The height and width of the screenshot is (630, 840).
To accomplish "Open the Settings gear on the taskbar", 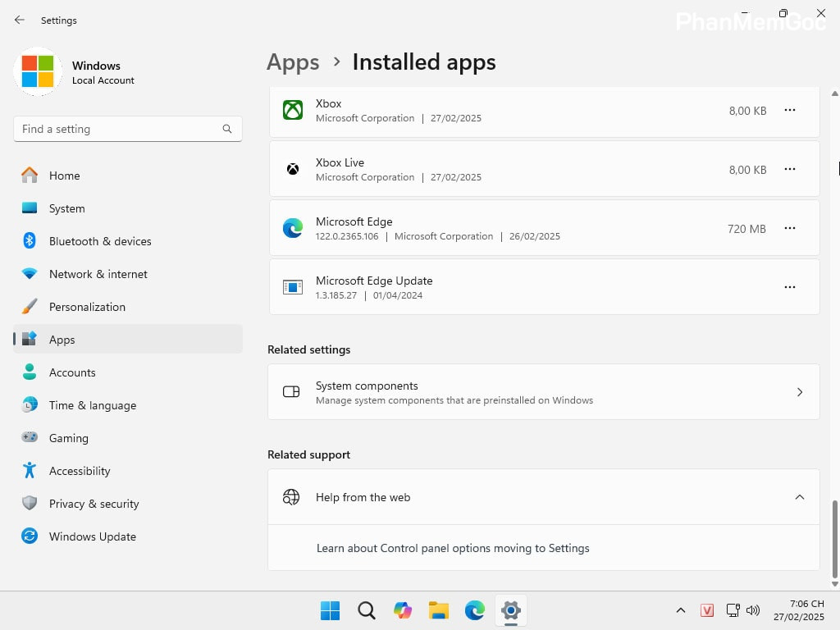I will pyautogui.click(x=510, y=610).
